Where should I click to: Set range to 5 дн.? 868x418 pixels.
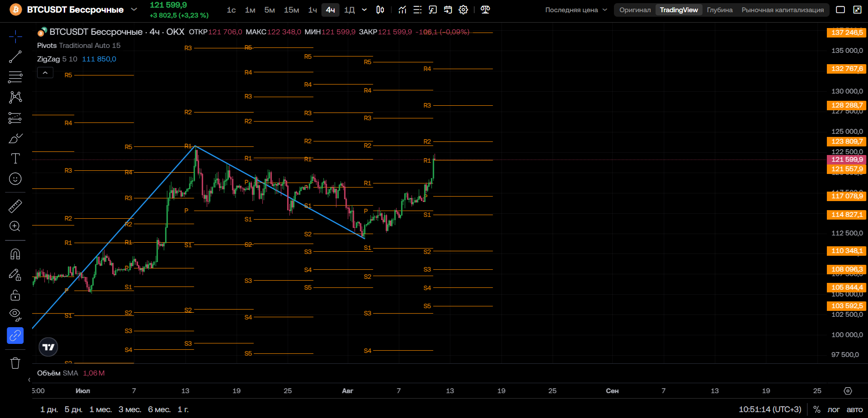coord(73,409)
